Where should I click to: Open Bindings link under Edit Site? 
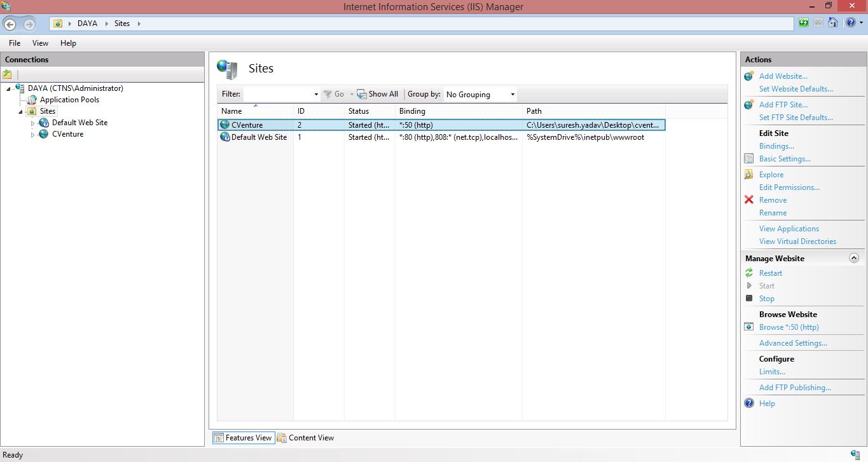click(x=776, y=146)
